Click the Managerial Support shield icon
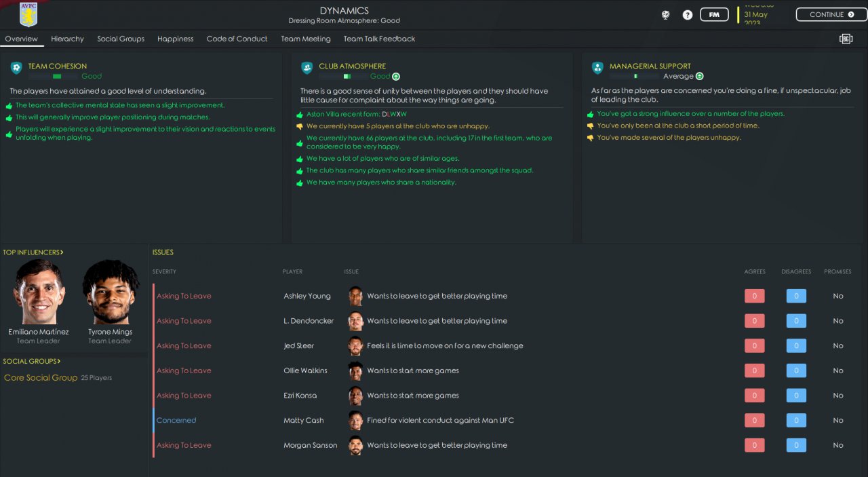The height and width of the screenshot is (477, 868). click(597, 68)
